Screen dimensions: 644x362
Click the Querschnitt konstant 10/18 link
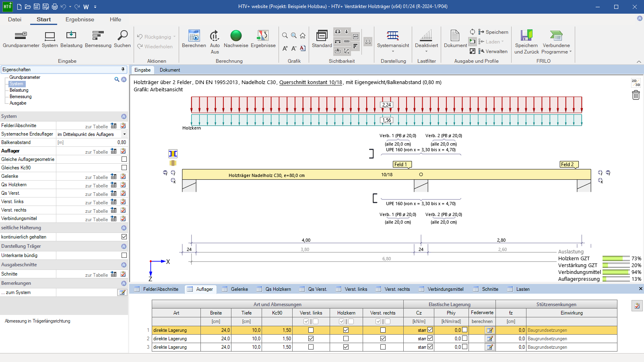[x=311, y=82]
